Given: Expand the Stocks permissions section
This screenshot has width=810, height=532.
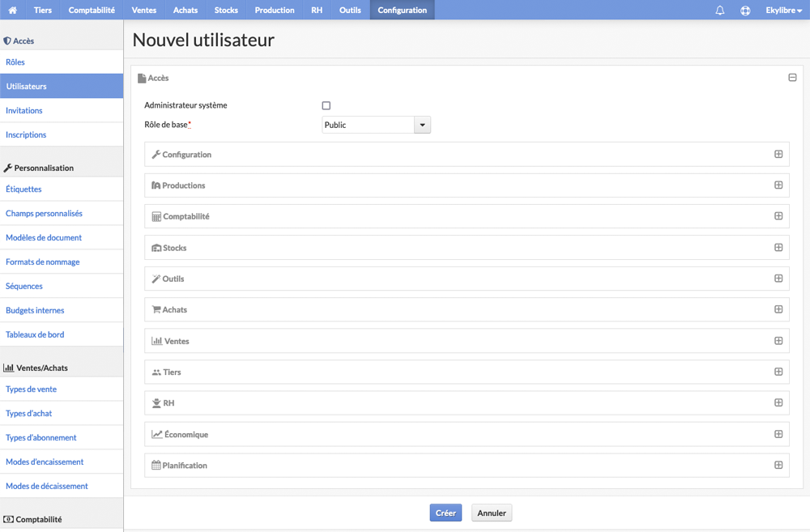Looking at the screenshot, I should (x=778, y=248).
